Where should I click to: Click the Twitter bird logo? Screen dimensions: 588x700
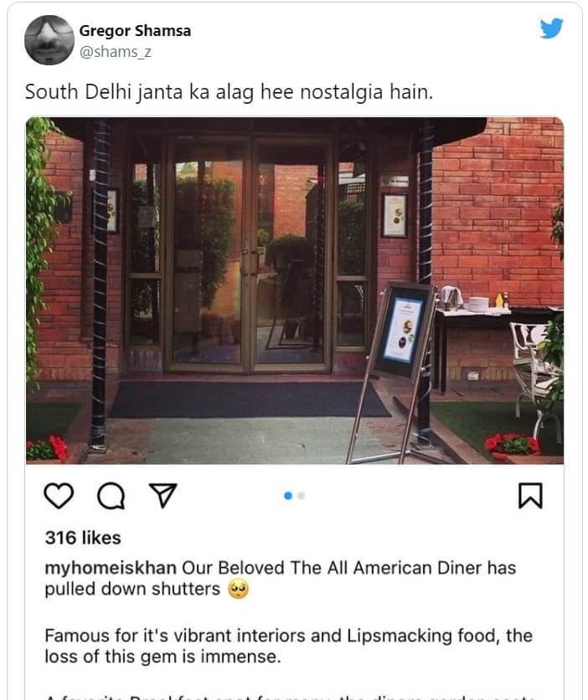coord(551,28)
